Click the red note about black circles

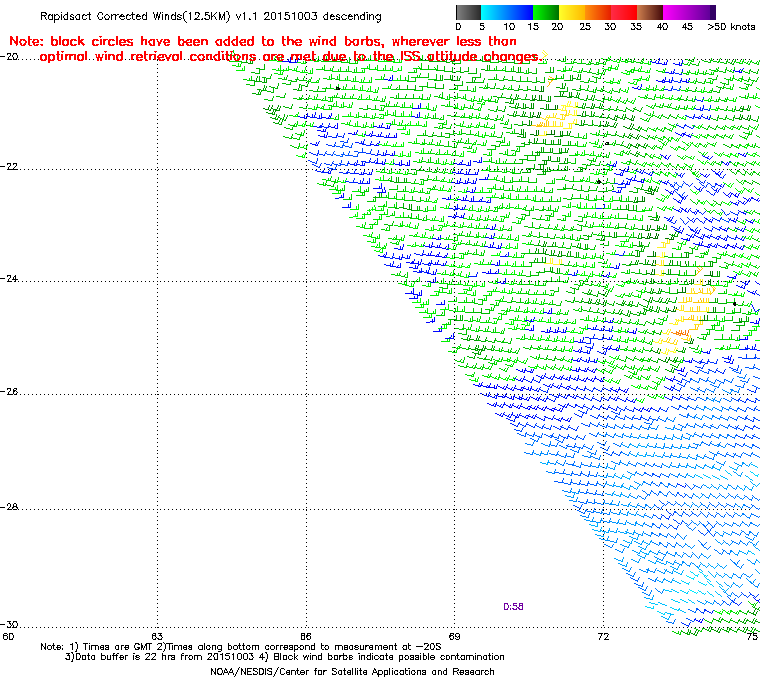(x=274, y=49)
